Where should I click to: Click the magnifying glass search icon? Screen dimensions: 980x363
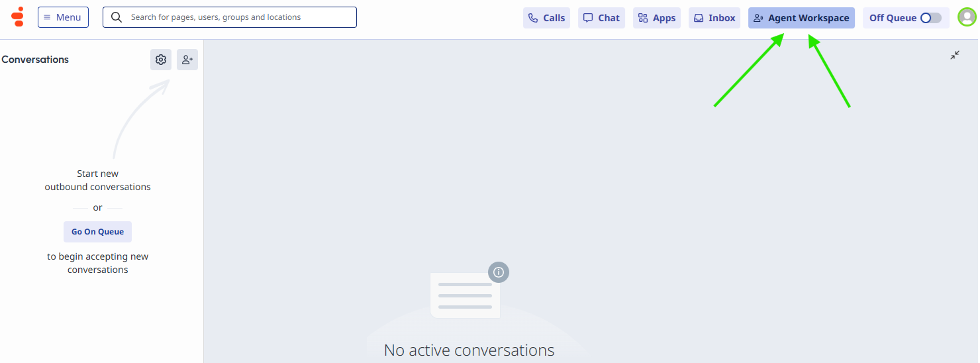pyautogui.click(x=117, y=17)
